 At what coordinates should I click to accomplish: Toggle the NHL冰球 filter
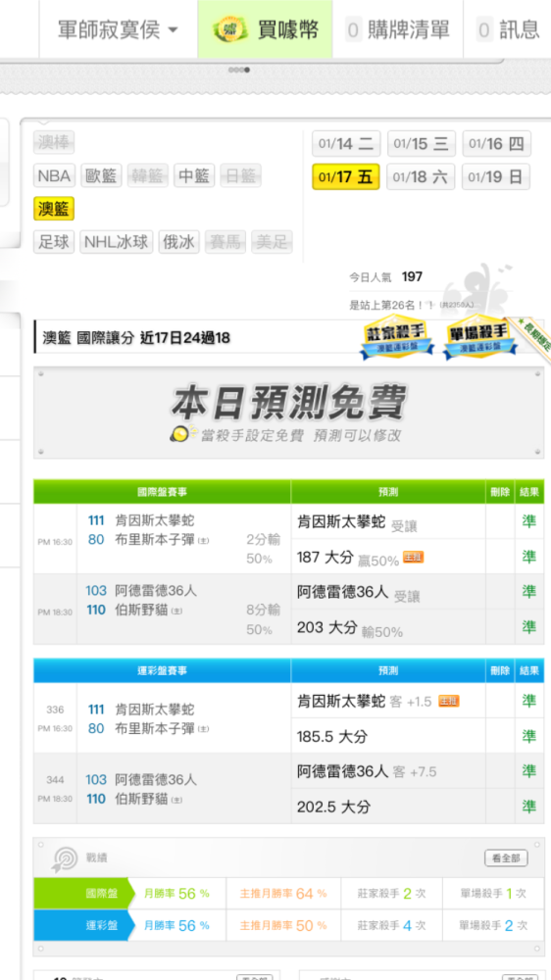coord(117,242)
